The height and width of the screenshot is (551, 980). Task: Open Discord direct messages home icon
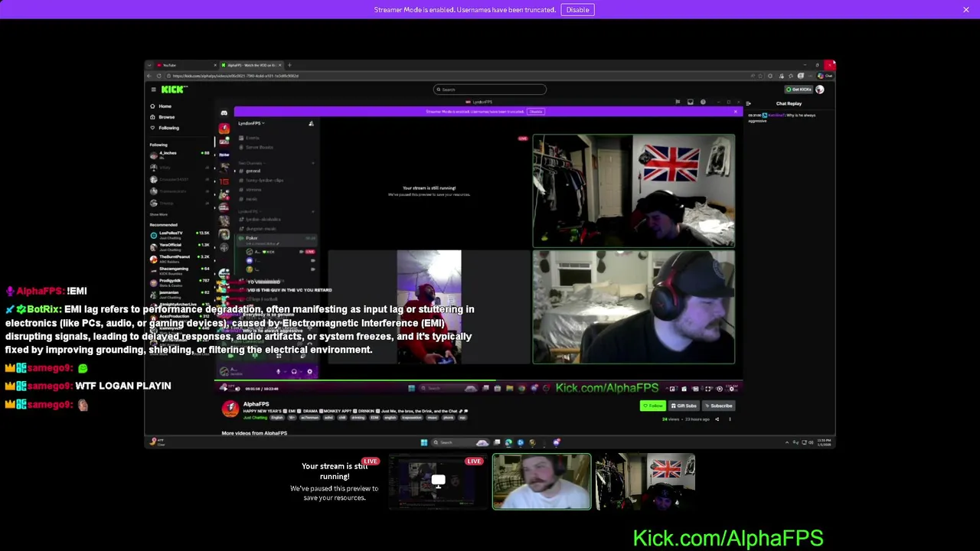[x=224, y=112]
